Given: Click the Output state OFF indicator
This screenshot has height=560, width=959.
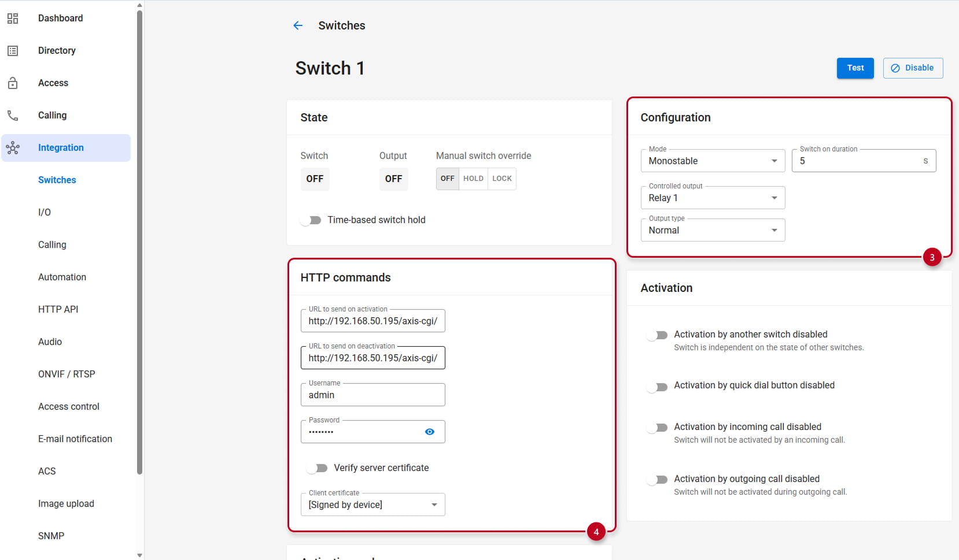Looking at the screenshot, I should tap(393, 179).
